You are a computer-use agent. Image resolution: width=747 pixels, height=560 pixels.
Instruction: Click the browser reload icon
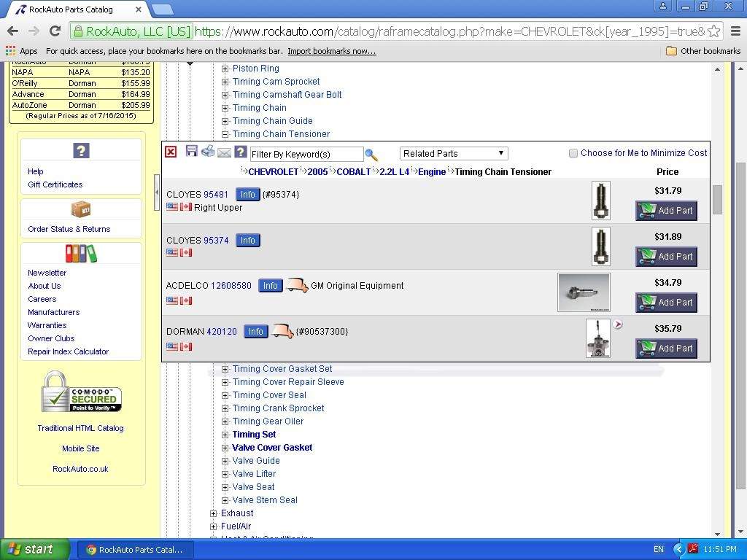click(55, 31)
